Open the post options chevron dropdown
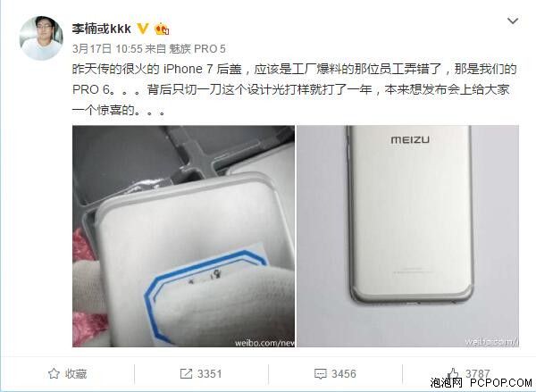This screenshot has width=536, height=392. coord(513,21)
